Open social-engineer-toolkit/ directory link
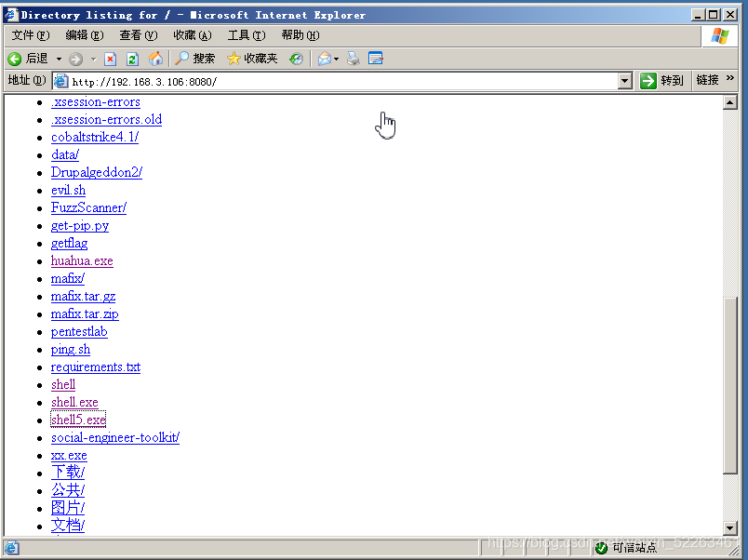Screen dimensions: 748x560 point(115,437)
